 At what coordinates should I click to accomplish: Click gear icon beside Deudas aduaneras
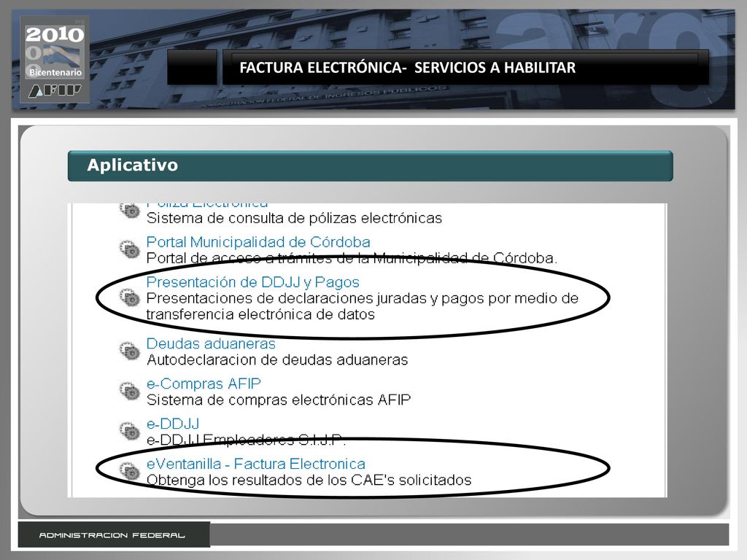tap(129, 351)
